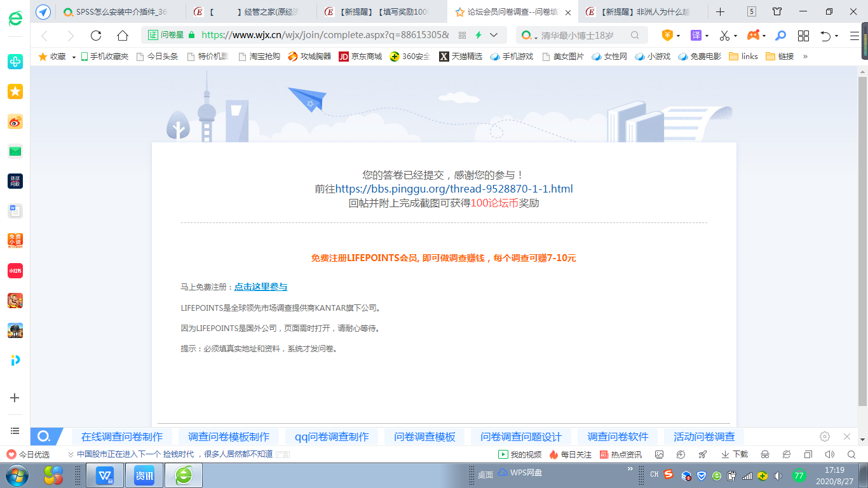868x488 pixels.
Task: Expand the 收藏 dropdown arrow
Action: pyautogui.click(x=74, y=57)
